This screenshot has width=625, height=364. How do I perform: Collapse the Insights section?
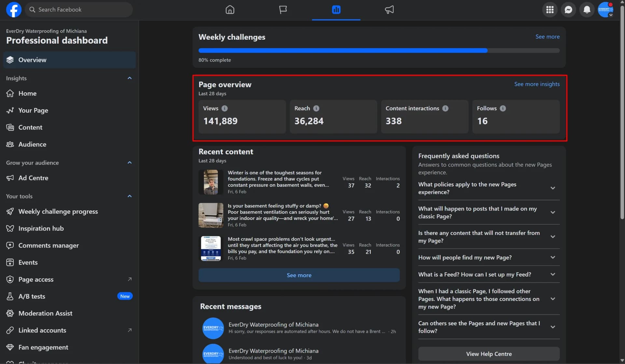coord(130,78)
